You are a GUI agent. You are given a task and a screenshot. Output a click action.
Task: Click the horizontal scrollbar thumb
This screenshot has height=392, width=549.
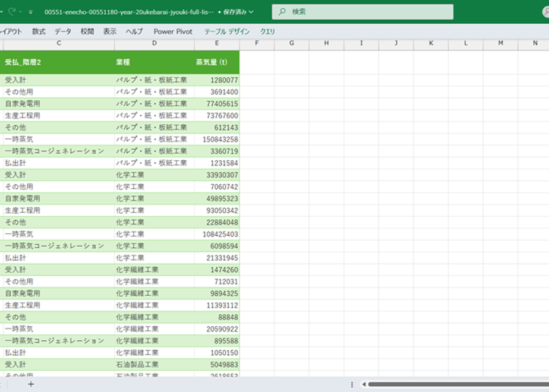pyautogui.click(x=459, y=384)
